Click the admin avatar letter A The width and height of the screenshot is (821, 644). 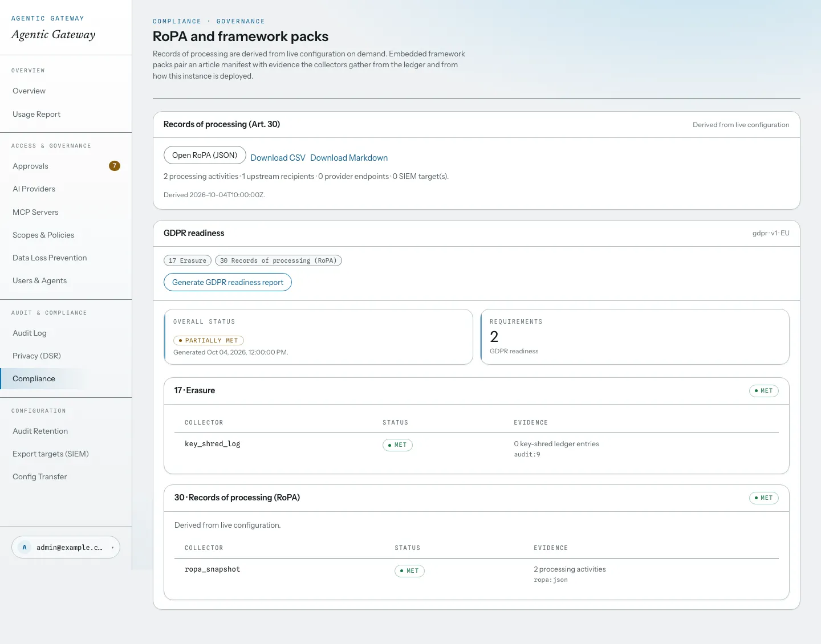coord(25,547)
